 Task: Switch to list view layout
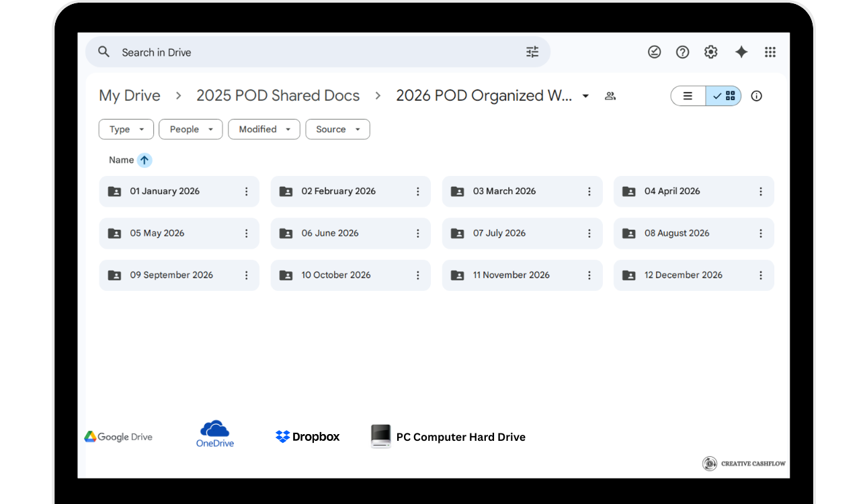688,95
